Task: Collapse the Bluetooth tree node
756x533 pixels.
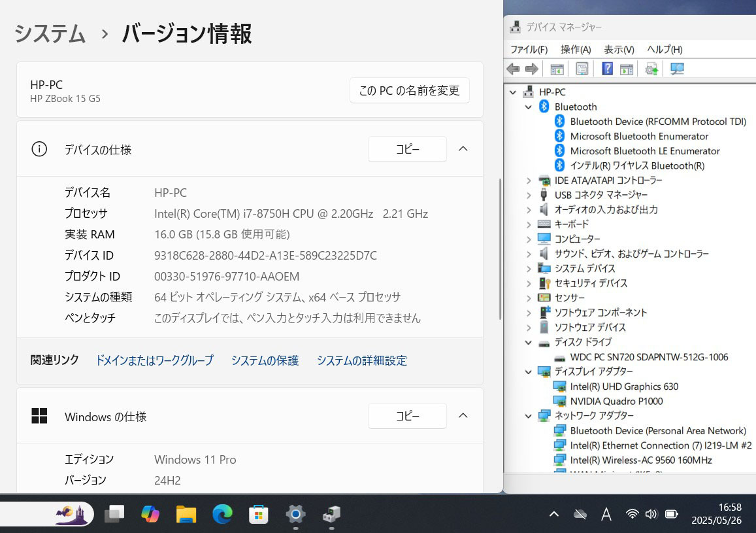Action: (529, 107)
